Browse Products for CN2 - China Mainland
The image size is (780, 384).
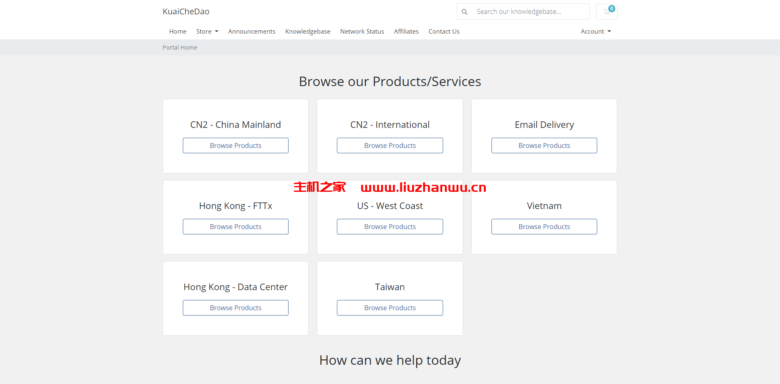pos(235,146)
